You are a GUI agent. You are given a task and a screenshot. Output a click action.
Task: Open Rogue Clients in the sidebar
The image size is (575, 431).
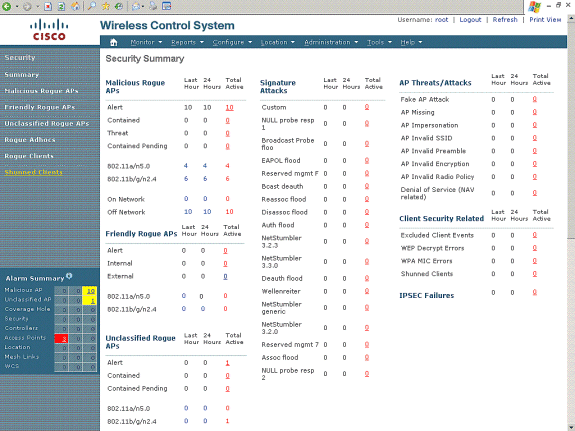29,156
